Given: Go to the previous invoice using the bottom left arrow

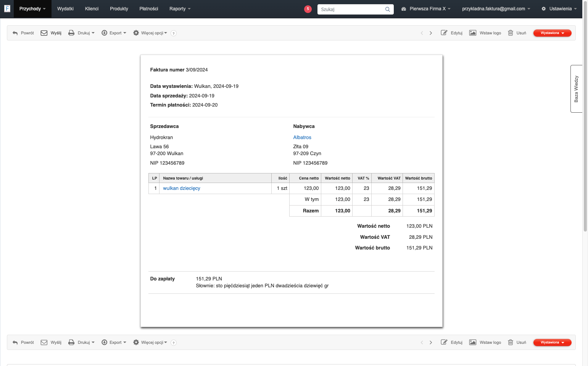Looking at the screenshot, I should 422,343.
